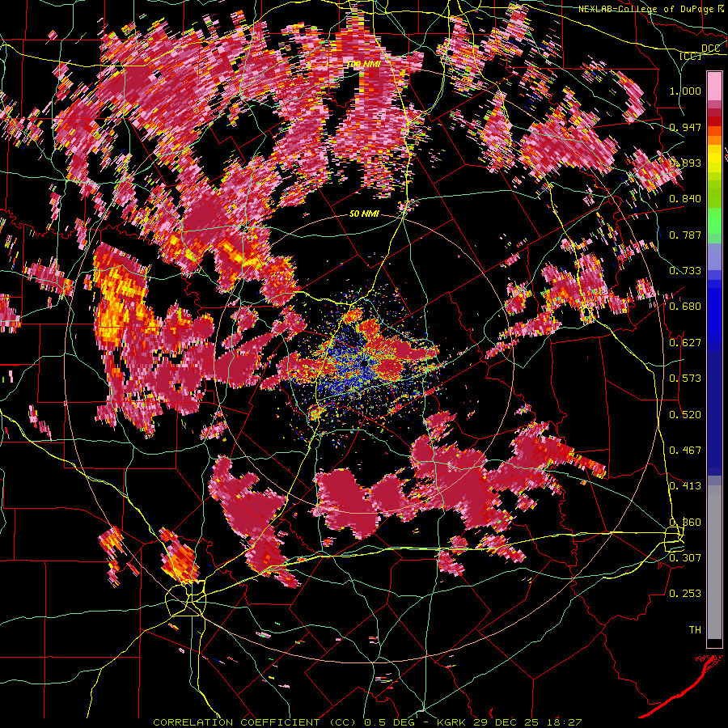
Task: Click the 0.787 scale label
Action: (x=685, y=235)
